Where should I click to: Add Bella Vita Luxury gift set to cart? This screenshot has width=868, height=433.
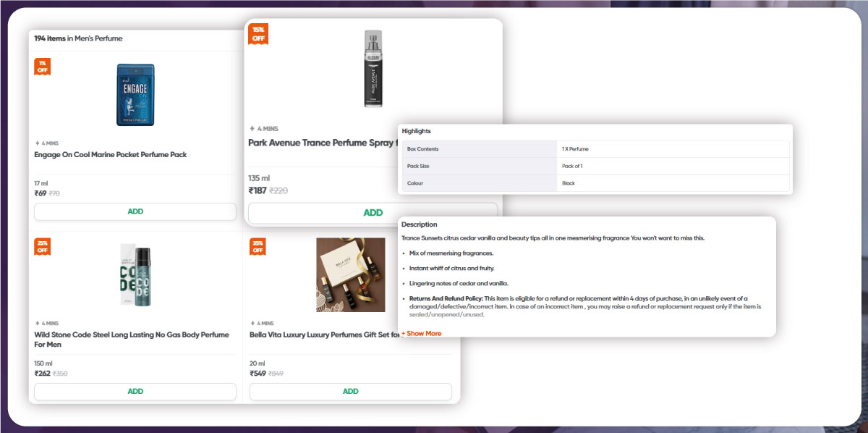pyautogui.click(x=351, y=391)
